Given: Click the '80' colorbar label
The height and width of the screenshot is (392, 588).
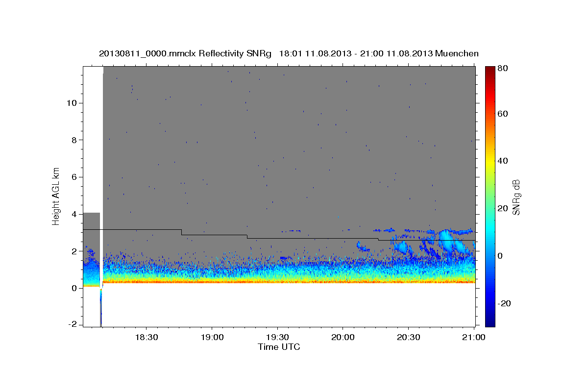Looking at the screenshot, I should (503, 69).
